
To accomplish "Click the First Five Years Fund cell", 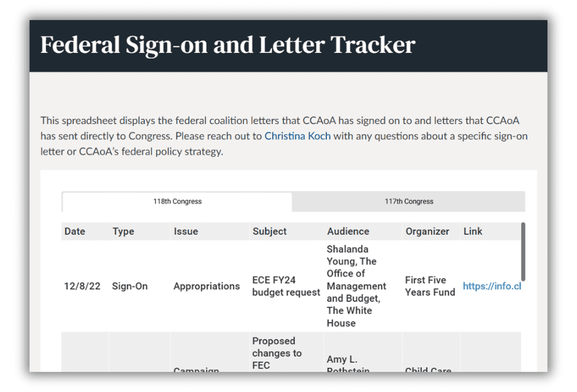I will pyautogui.click(x=430, y=286).
